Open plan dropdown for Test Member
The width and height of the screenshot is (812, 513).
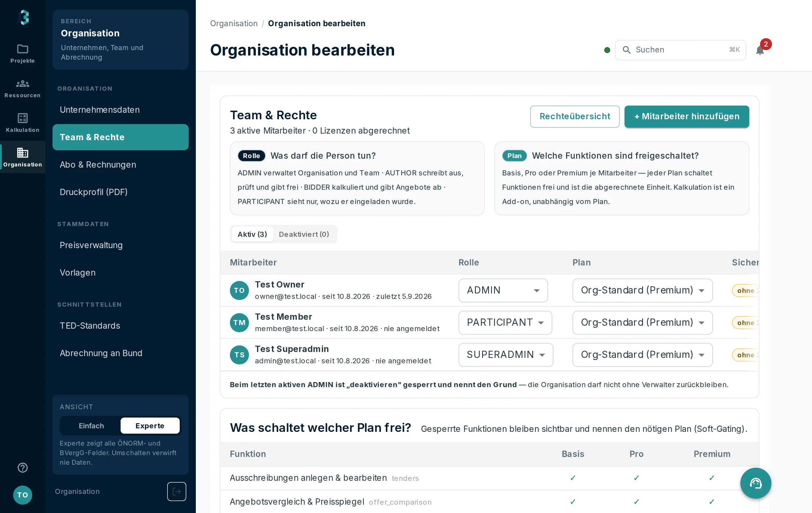point(642,323)
